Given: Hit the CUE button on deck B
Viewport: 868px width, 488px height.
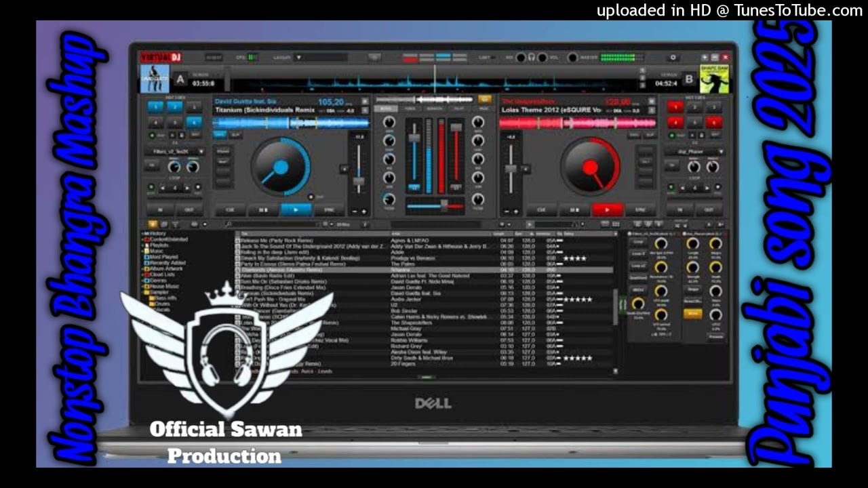Looking at the screenshot, I should tap(542, 210).
